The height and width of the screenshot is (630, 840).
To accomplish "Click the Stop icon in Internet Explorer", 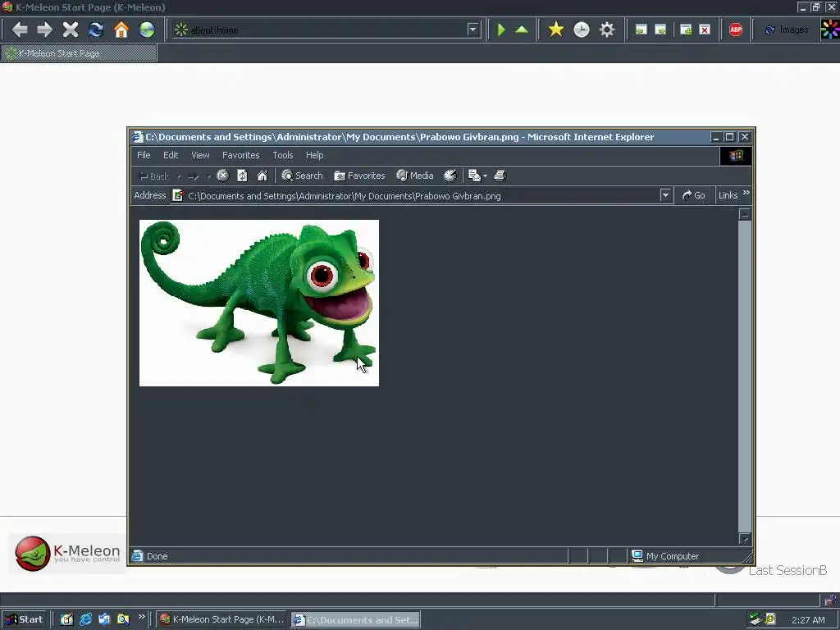I will pos(223,176).
